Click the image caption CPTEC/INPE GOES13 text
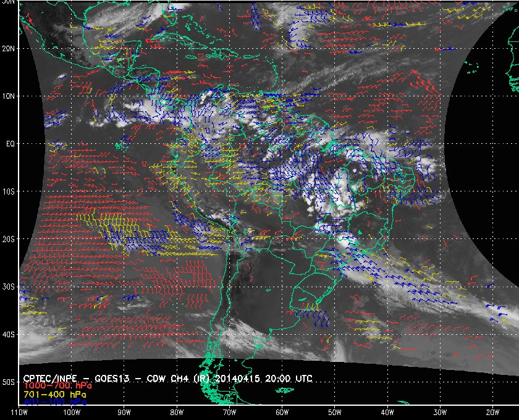This screenshot has width=519, height=420. (168, 379)
